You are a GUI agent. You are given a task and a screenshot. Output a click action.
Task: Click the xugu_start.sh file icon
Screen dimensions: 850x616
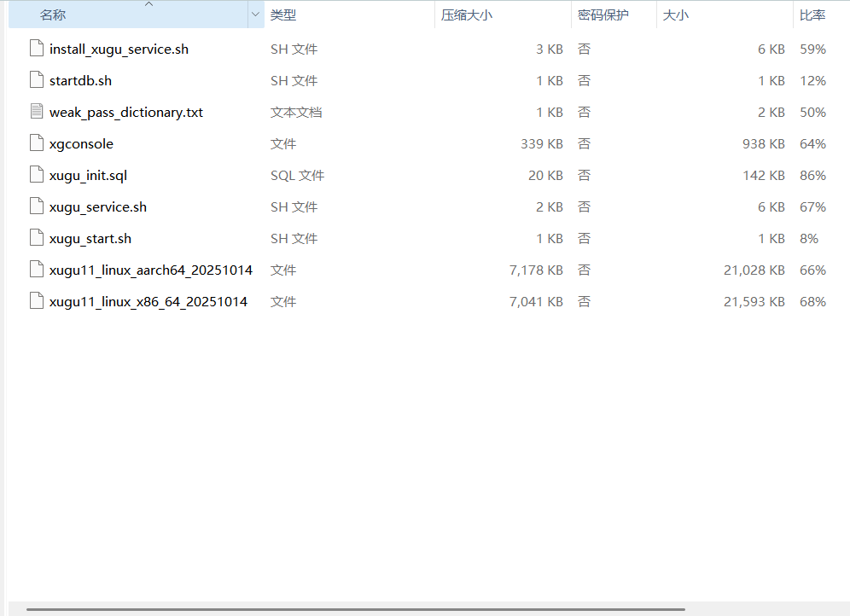37,237
